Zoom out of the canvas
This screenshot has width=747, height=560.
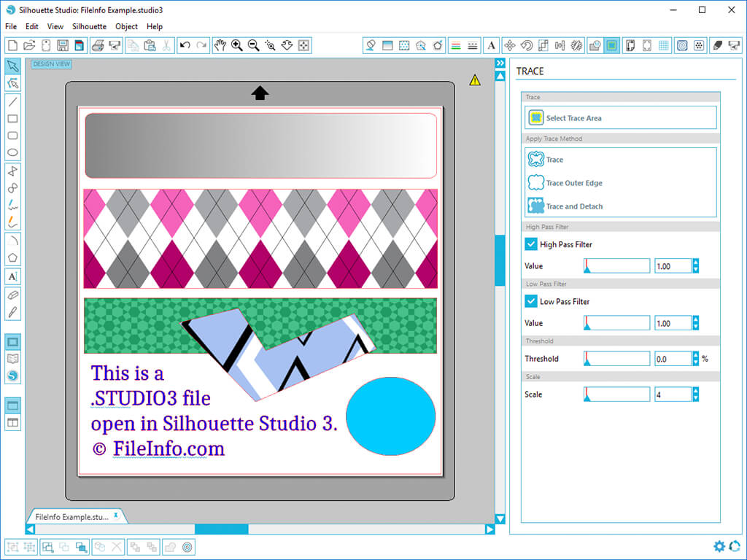coord(253,45)
